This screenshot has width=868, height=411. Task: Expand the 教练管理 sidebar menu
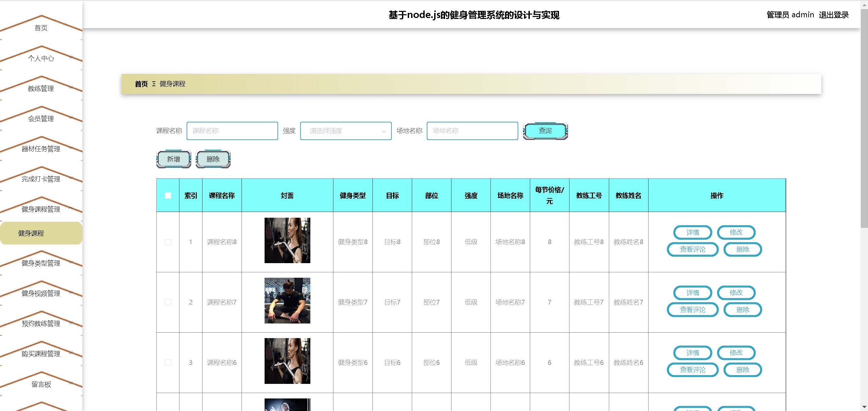pyautogui.click(x=41, y=89)
